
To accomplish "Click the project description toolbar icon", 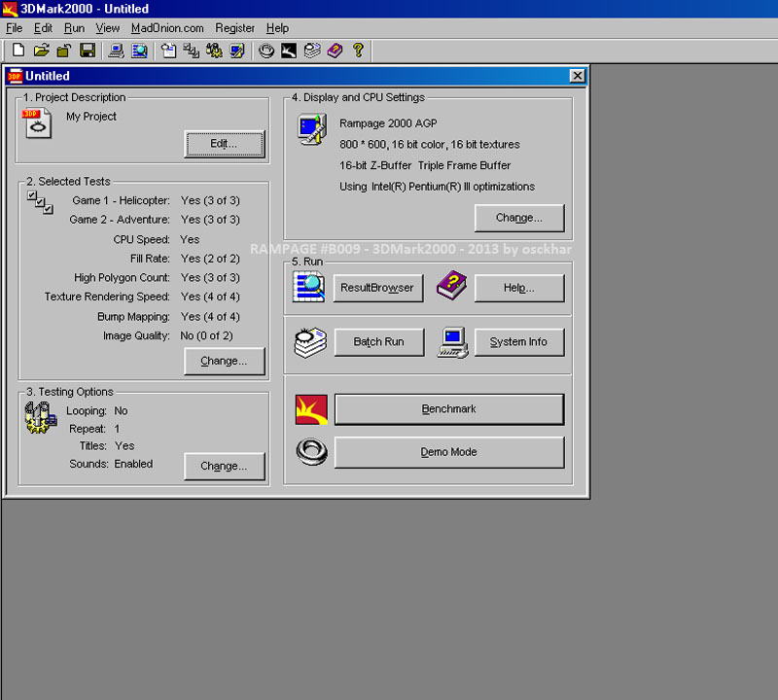I will tap(168, 51).
